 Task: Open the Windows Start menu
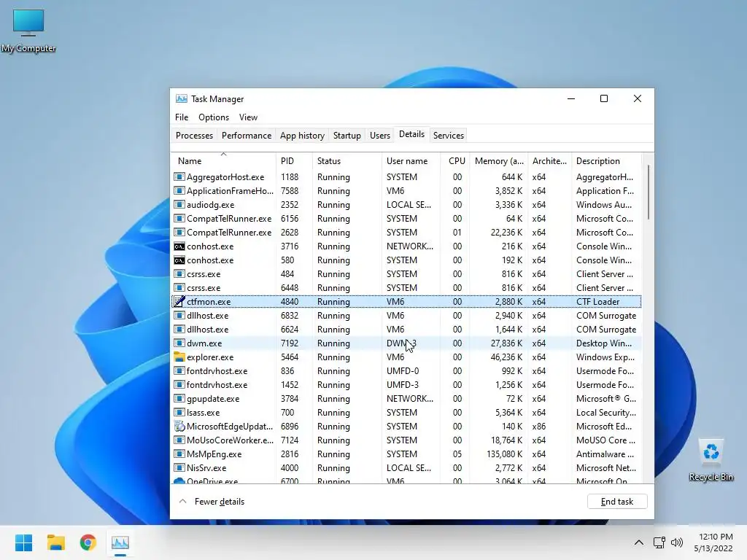24,542
